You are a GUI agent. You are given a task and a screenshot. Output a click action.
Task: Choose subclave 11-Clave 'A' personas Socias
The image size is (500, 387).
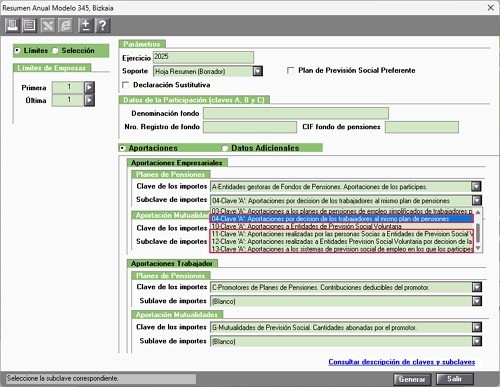click(x=342, y=234)
